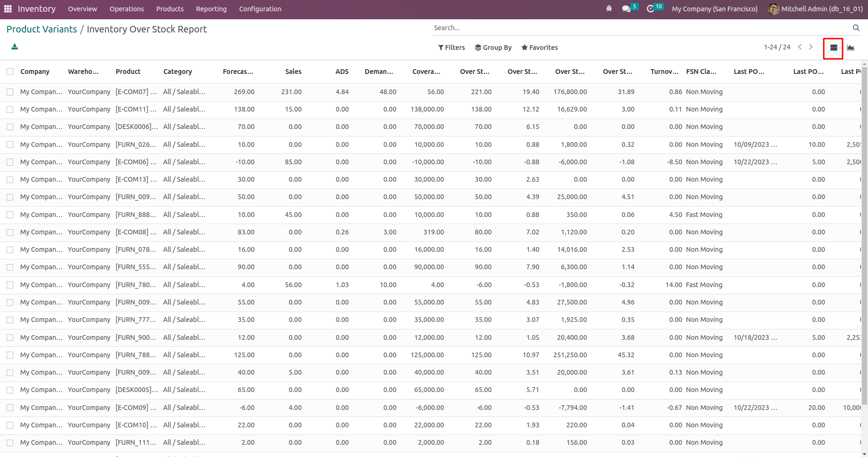This screenshot has width=868, height=457.
Task: Tick the select-all header checkbox
Action: pyautogui.click(x=10, y=72)
